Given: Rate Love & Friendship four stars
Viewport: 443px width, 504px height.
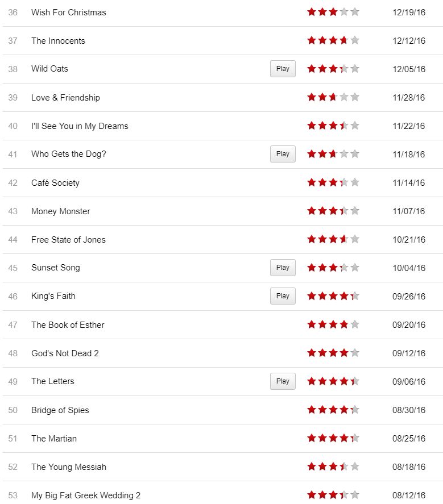Looking at the screenshot, I should [344, 97].
